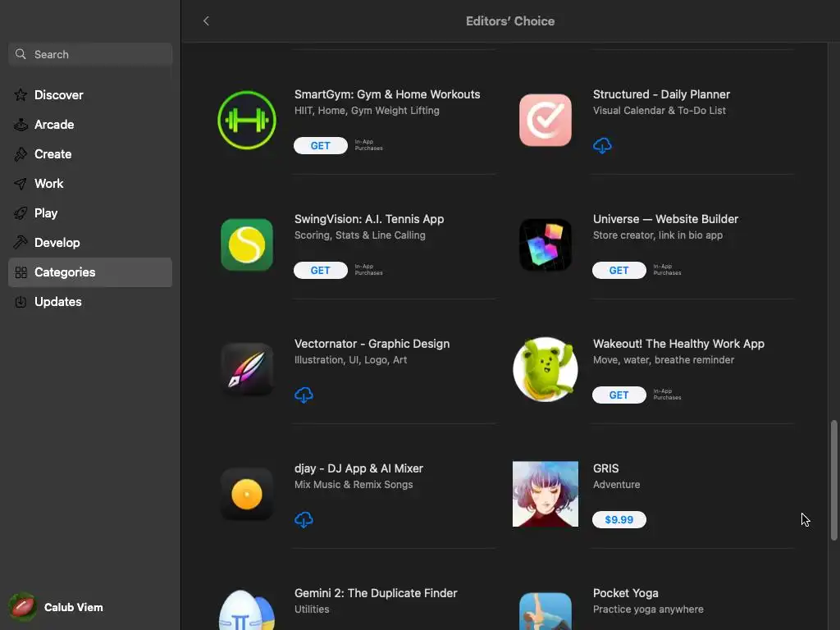Click the Play rocket icon
Image resolution: width=840 pixels, height=630 pixels.
pos(21,213)
